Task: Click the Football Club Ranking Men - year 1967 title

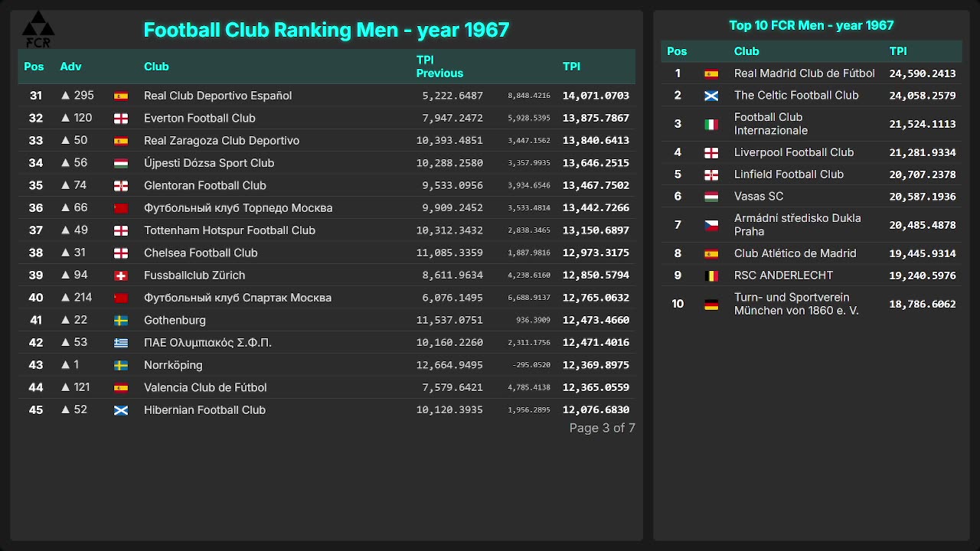Action: pyautogui.click(x=326, y=30)
